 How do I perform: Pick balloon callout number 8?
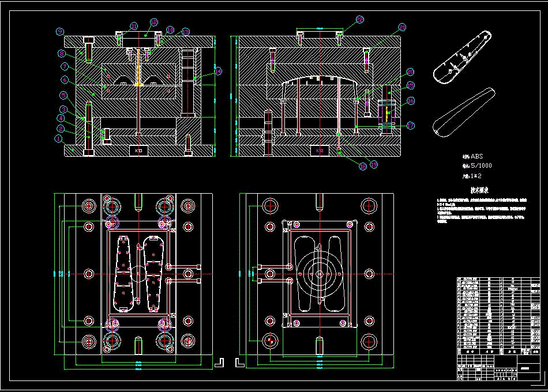62,54
